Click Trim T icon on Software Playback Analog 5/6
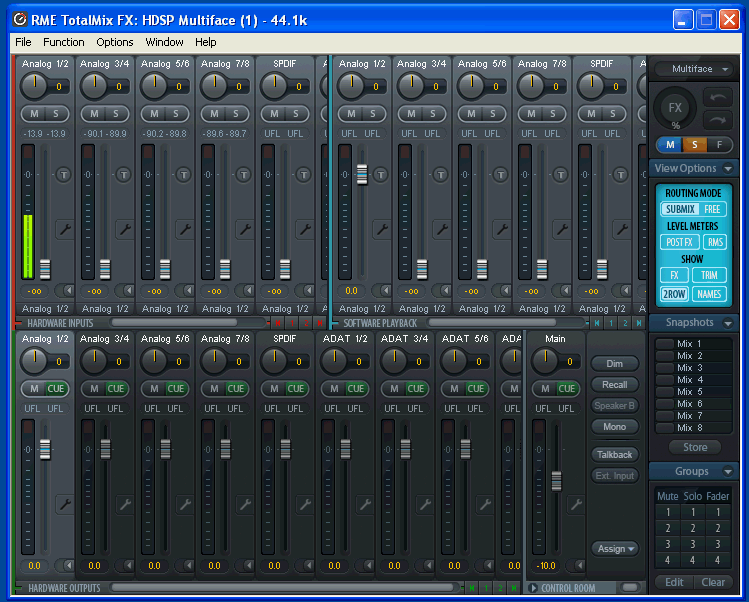 pyautogui.click(x=501, y=175)
